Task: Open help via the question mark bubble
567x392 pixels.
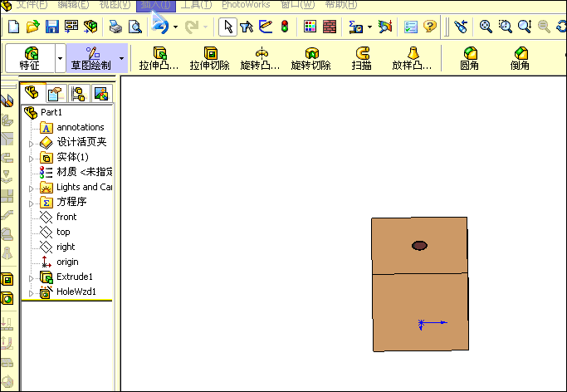Action: (429, 27)
